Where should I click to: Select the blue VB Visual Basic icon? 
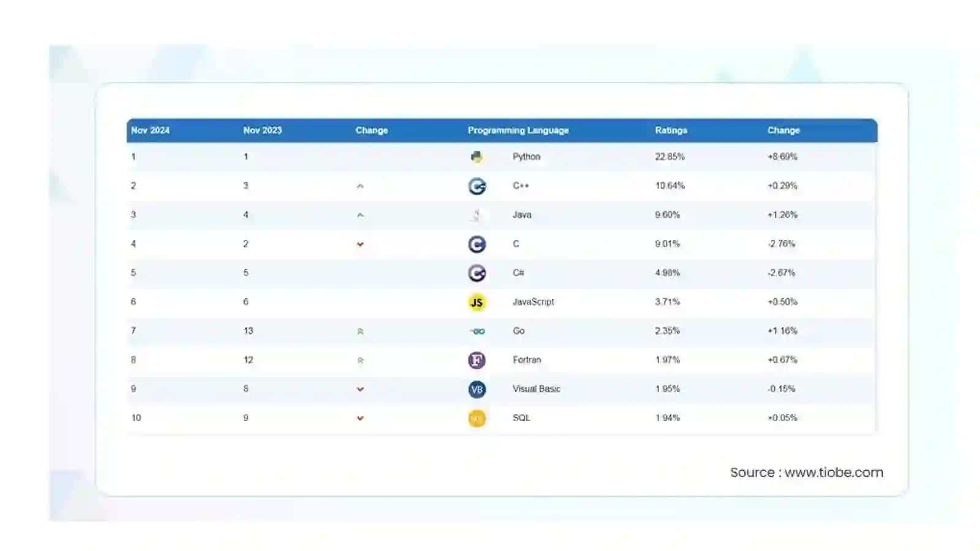pyautogui.click(x=477, y=389)
